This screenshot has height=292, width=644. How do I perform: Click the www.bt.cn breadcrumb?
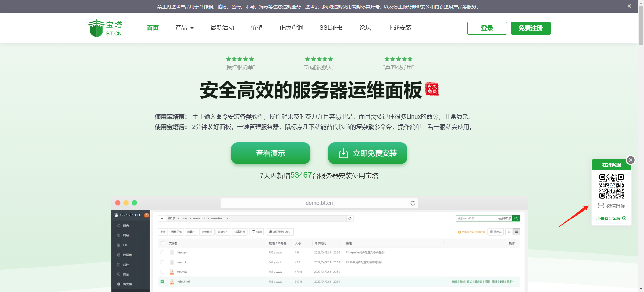coord(218,219)
